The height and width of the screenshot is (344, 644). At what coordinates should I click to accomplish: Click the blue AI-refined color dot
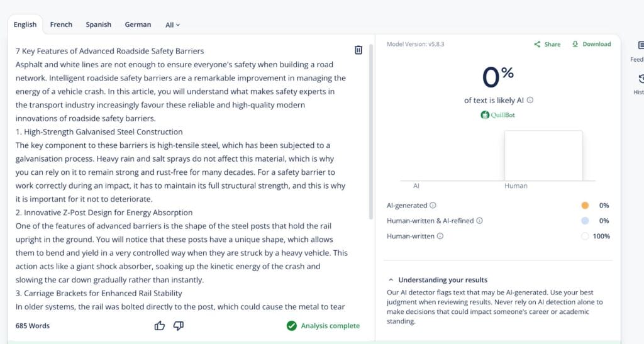click(585, 221)
